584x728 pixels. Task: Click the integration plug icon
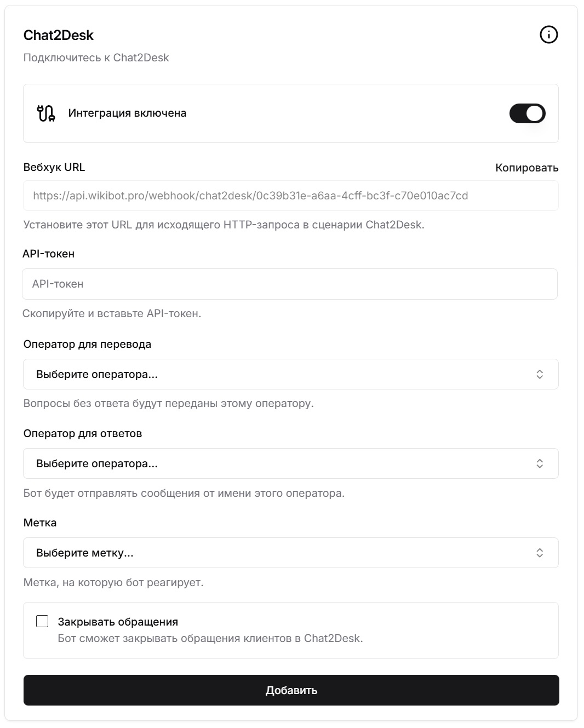[46, 113]
